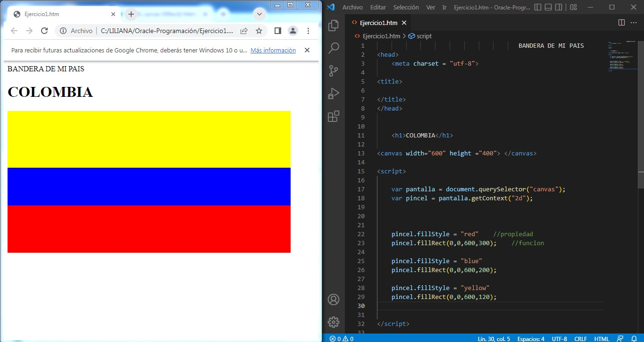Dismiss the Chrome update infobar
This screenshot has height=342, width=644.
pos(307,50)
